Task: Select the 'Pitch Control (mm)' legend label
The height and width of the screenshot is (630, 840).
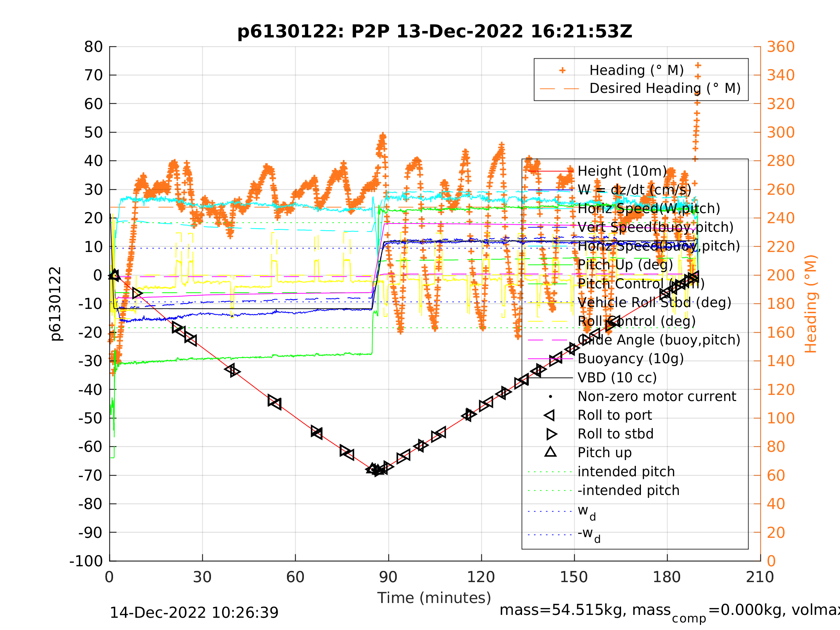Action: 641,283
